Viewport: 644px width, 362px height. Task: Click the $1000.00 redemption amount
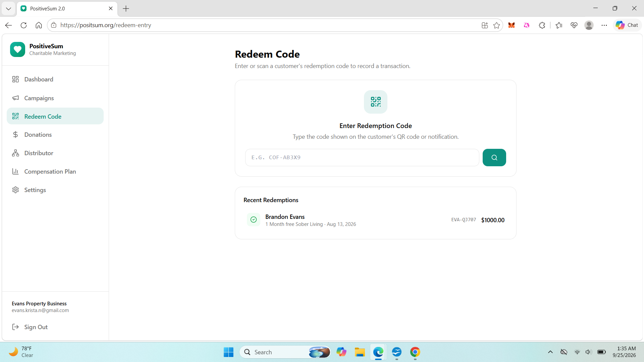point(493,220)
